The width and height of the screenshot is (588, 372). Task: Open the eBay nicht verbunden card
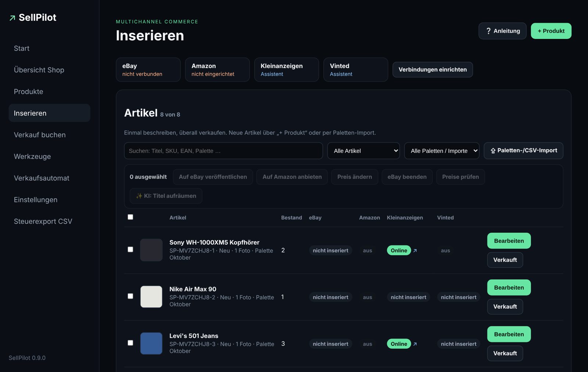click(x=148, y=69)
